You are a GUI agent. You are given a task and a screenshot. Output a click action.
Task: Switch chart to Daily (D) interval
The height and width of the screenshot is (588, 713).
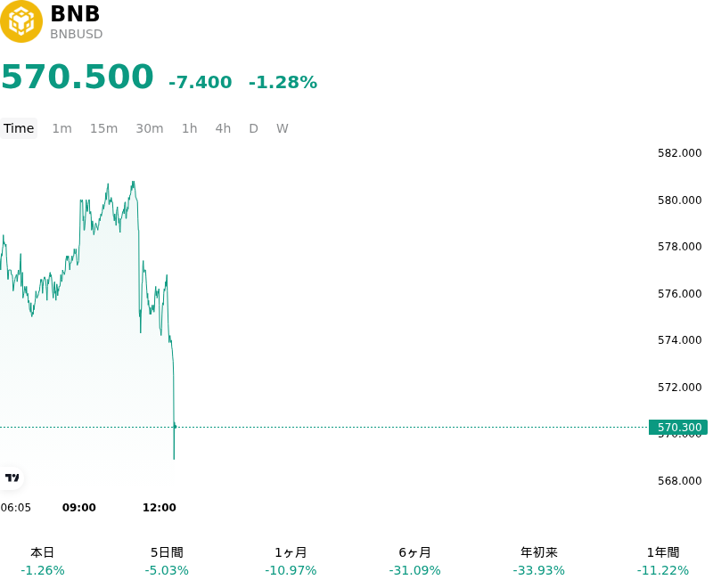pos(254,128)
